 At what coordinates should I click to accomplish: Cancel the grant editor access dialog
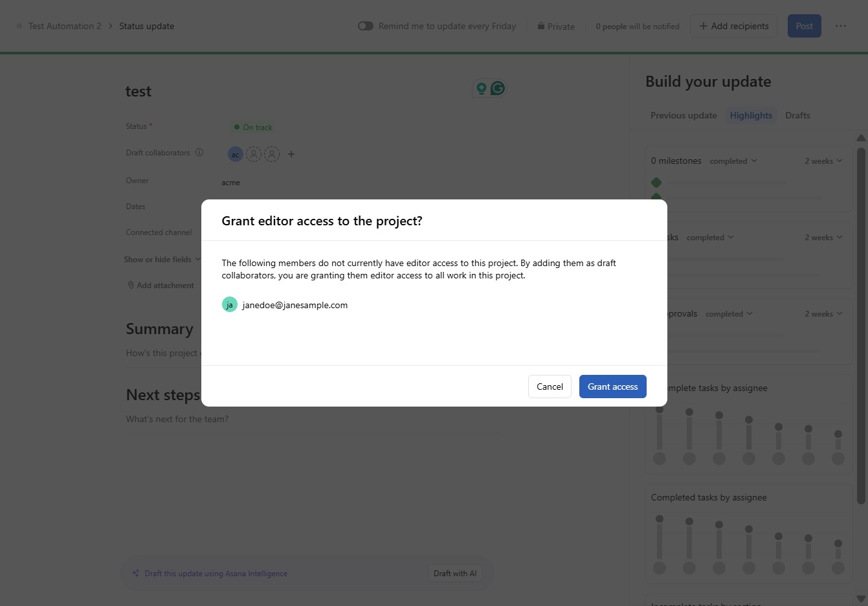[550, 387]
